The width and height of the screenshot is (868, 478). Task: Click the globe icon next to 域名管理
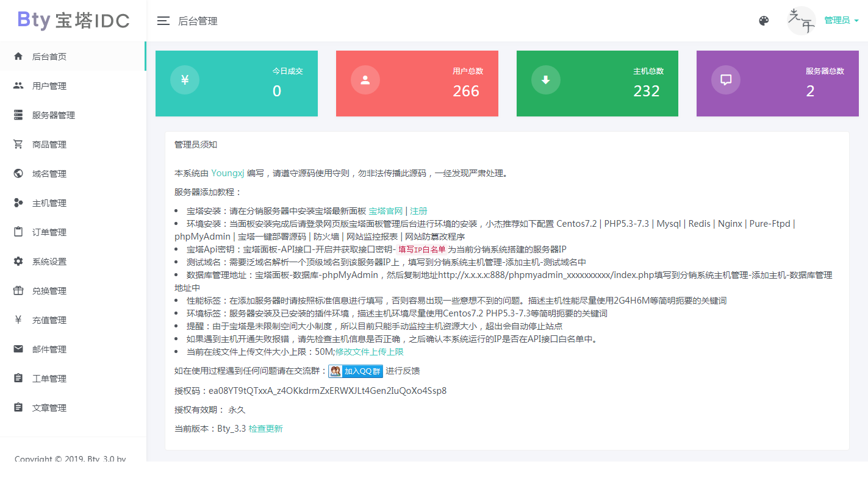(x=18, y=173)
